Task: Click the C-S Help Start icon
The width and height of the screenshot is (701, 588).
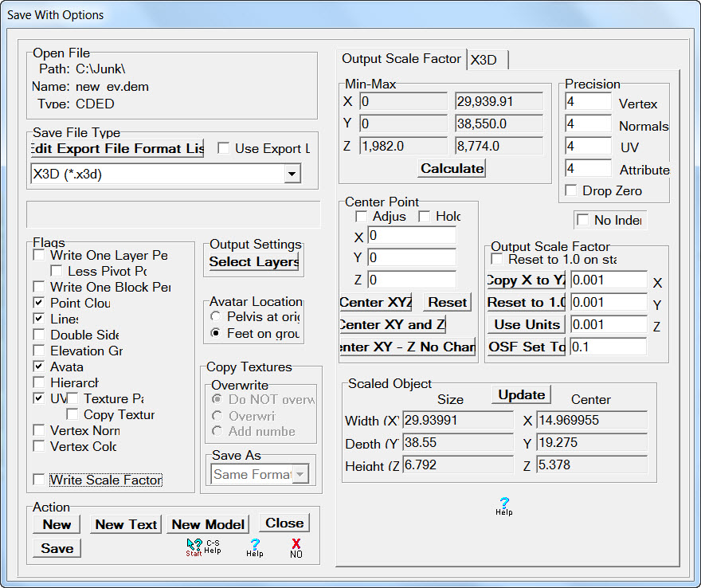Action: coord(203,547)
